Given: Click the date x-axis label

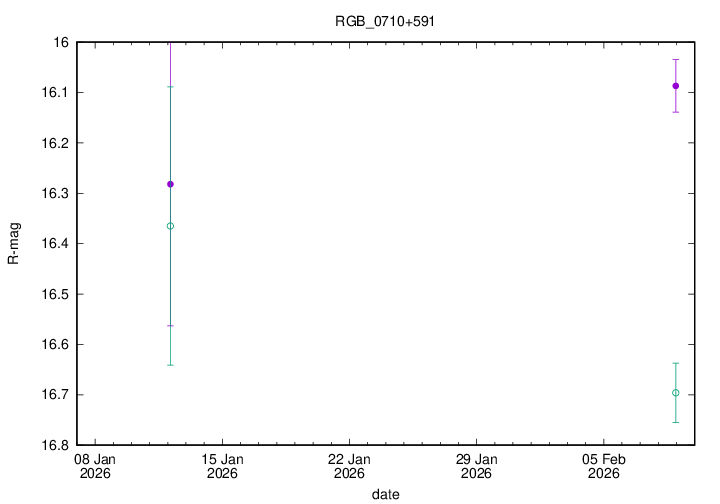Looking at the screenshot, I should pos(386,494).
